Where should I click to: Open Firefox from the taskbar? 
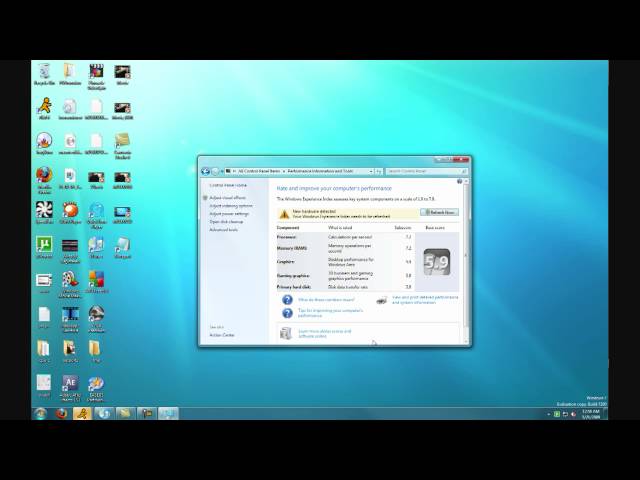coord(62,413)
